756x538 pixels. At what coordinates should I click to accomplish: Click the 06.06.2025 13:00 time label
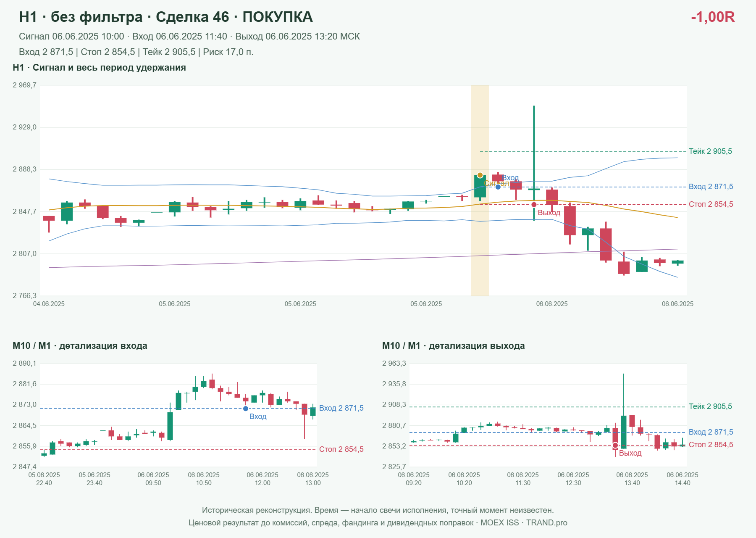[313, 479]
